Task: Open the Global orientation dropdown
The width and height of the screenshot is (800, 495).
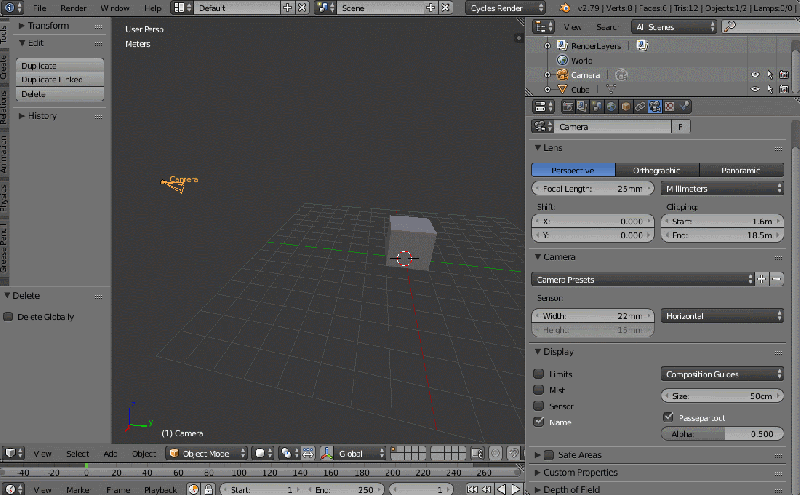Action: click(x=360, y=453)
